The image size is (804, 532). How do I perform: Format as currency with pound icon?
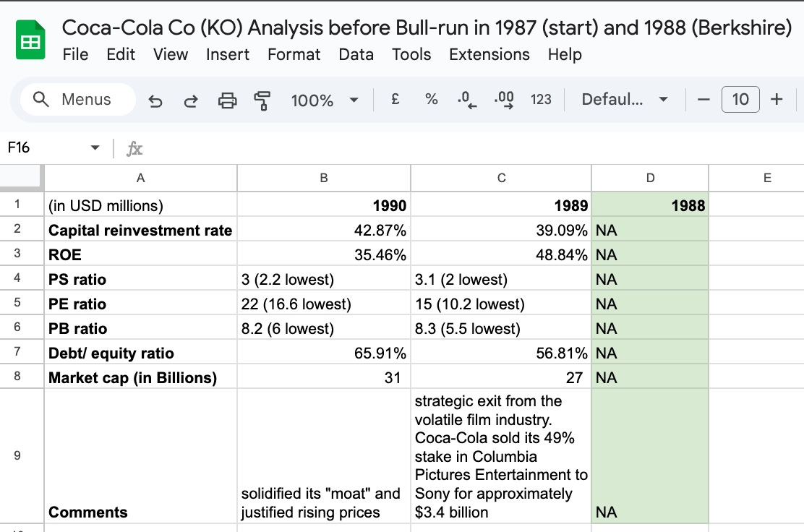tap(395, 99)
